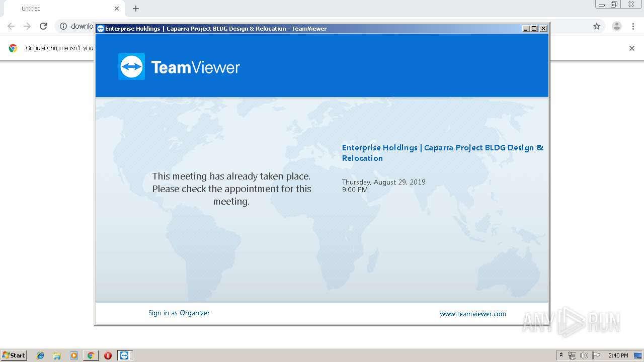Image resolution: width=644 pixels, height=362 pixels.
Task: Open a new Chrome tab
Action: click(x=136, y=9)
